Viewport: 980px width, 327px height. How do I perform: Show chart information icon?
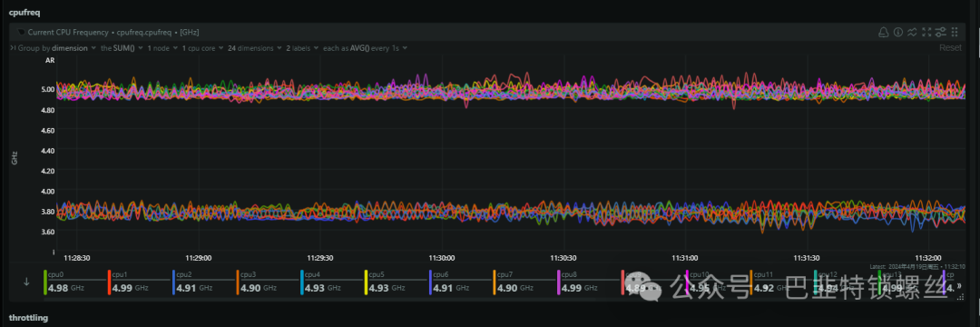[x=898, y=32]
